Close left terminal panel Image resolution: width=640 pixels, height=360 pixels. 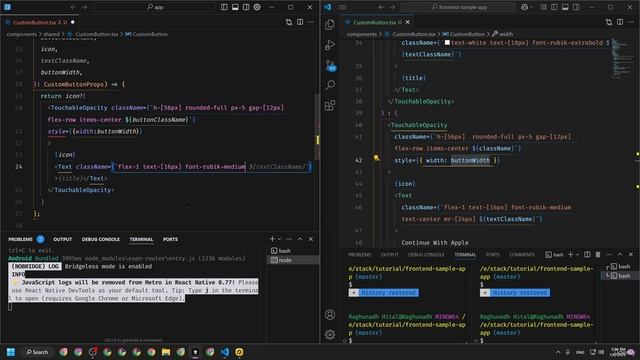[x=311, y=239]
